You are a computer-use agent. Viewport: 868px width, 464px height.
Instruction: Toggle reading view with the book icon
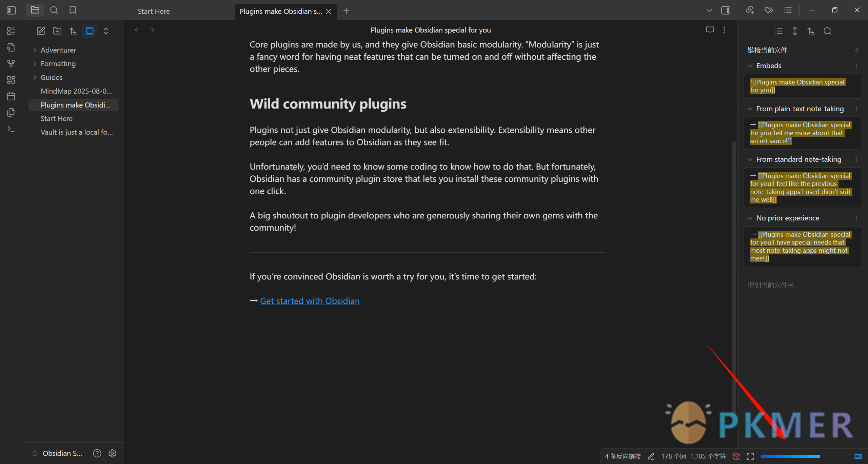[709, 30]
